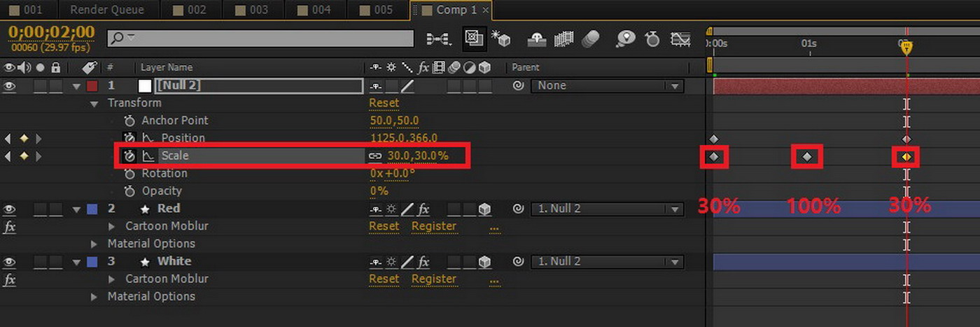Image resolution: width=980 pixels, height=327 pixels.
Task: Click Scale constrain proportions link icon
Action: pos(376,155)
